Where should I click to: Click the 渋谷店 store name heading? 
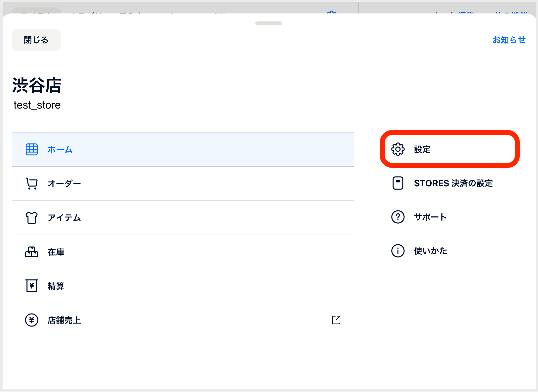pos(37,85)
